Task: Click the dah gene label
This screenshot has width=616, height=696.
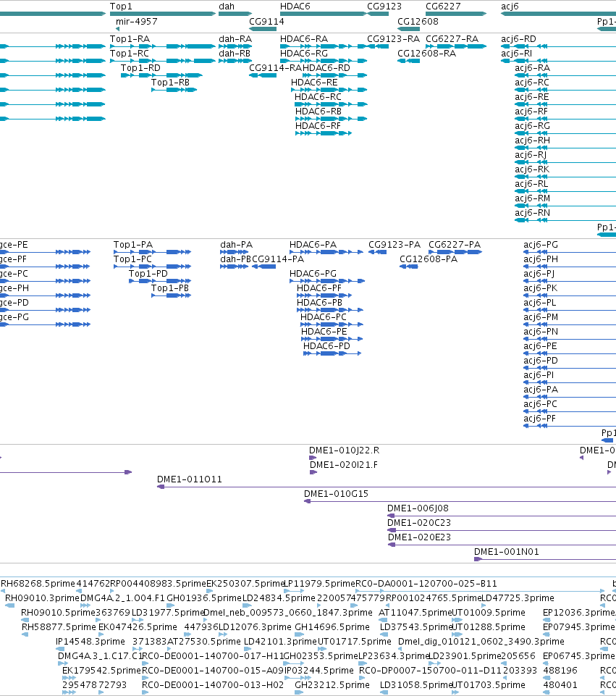Action: (x=226, y=7)
